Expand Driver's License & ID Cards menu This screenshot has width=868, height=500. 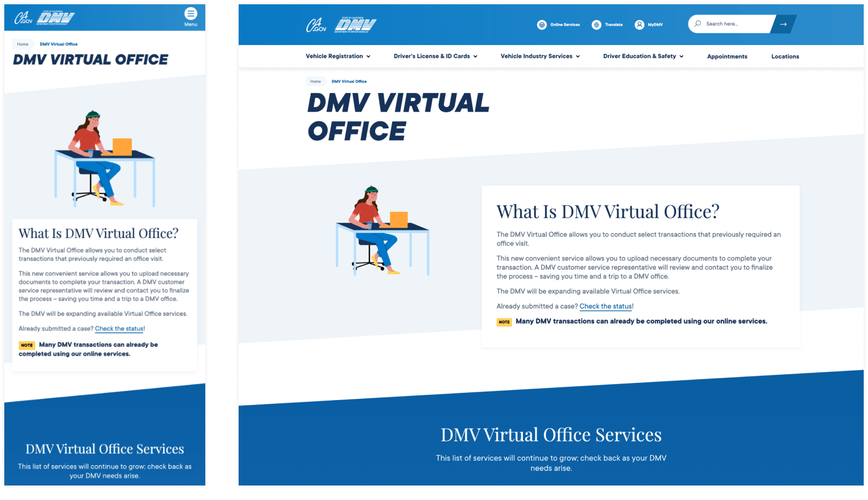(x=435, y=56)
